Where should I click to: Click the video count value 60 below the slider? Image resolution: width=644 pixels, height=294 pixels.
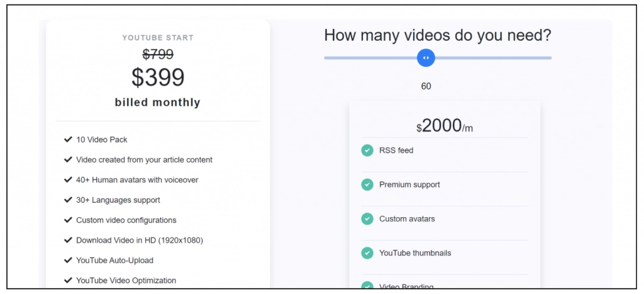pos(426,86)
